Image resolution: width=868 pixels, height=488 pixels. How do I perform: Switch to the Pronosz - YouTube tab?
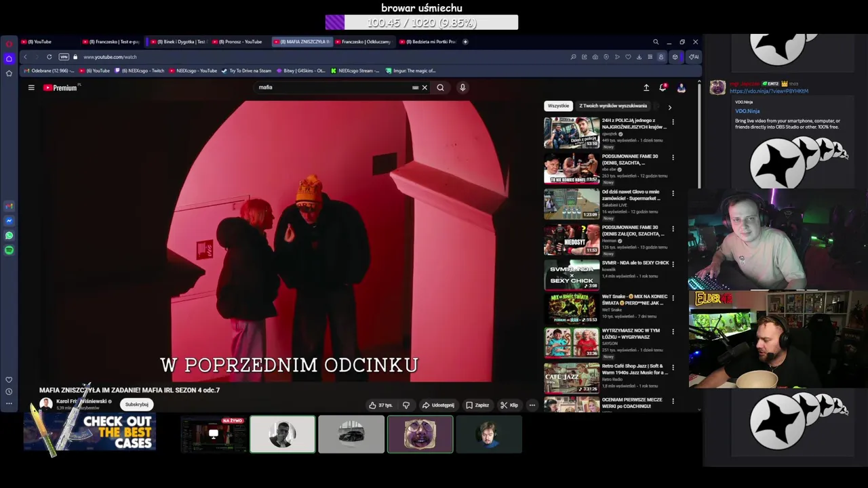237,42
